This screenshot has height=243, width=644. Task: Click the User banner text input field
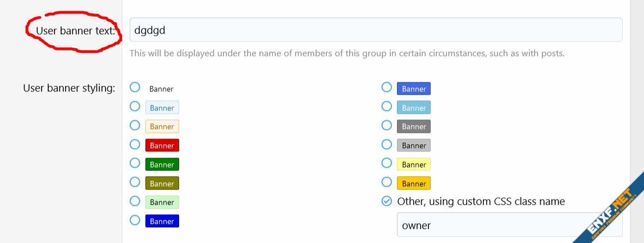coord(375,30)
